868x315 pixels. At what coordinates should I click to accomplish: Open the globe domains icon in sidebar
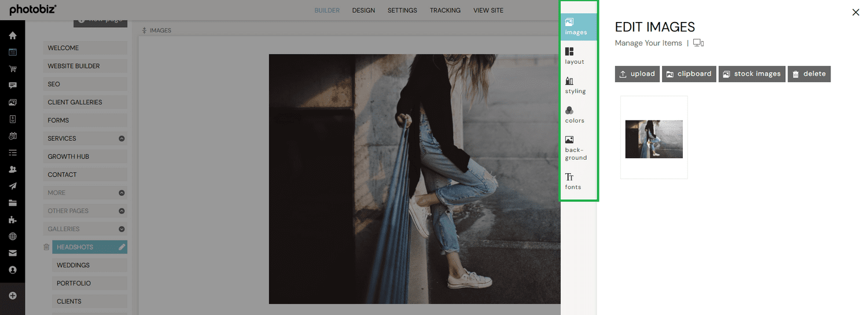tap(13, 236)
